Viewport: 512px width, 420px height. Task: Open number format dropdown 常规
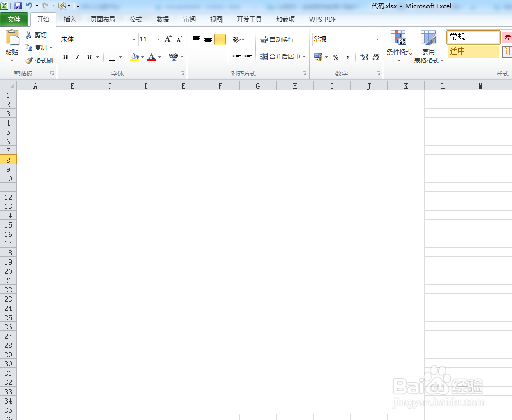coord(377,39)
